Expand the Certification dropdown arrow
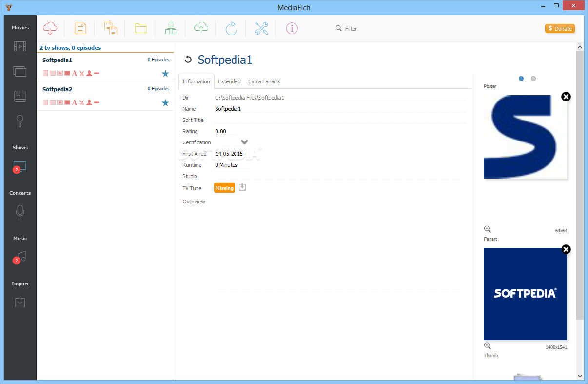The height and width of the screenshot is (384, 588). point(244,142)
